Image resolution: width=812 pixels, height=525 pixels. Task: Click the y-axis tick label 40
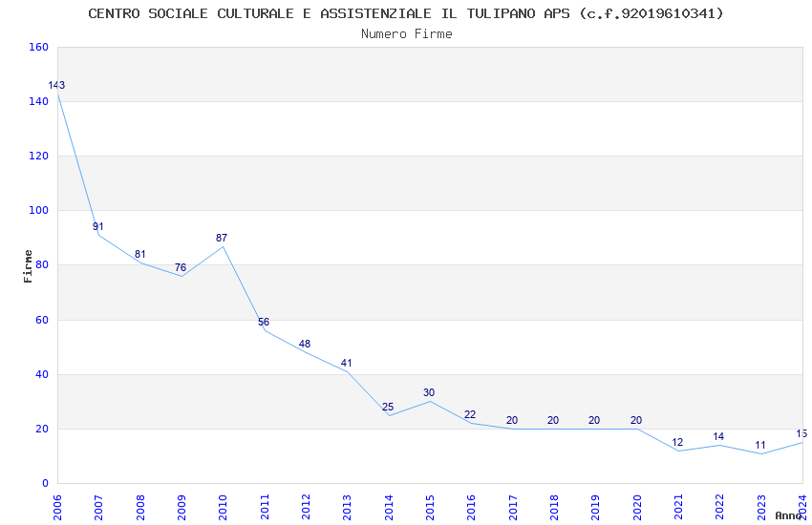(x=42, y=374)
